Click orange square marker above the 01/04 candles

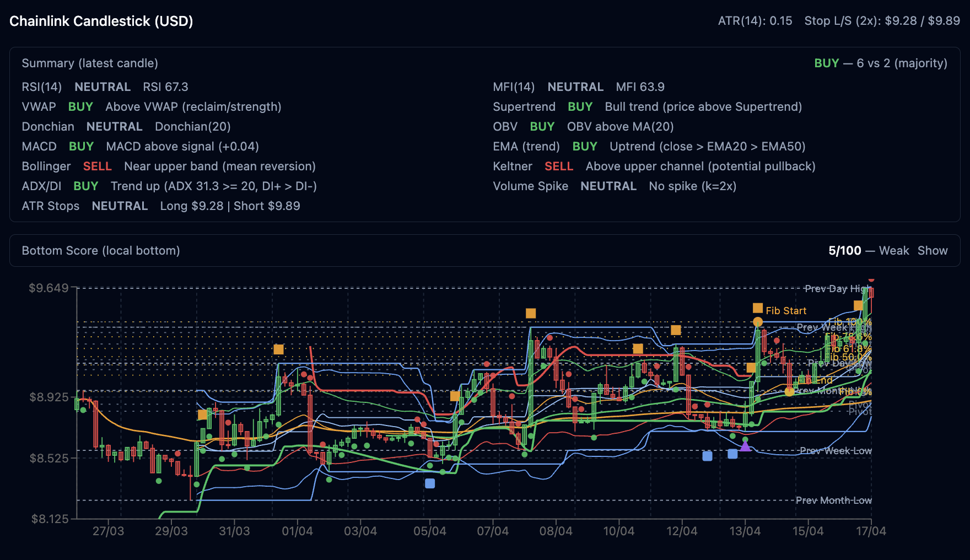(x=278, y=349)
